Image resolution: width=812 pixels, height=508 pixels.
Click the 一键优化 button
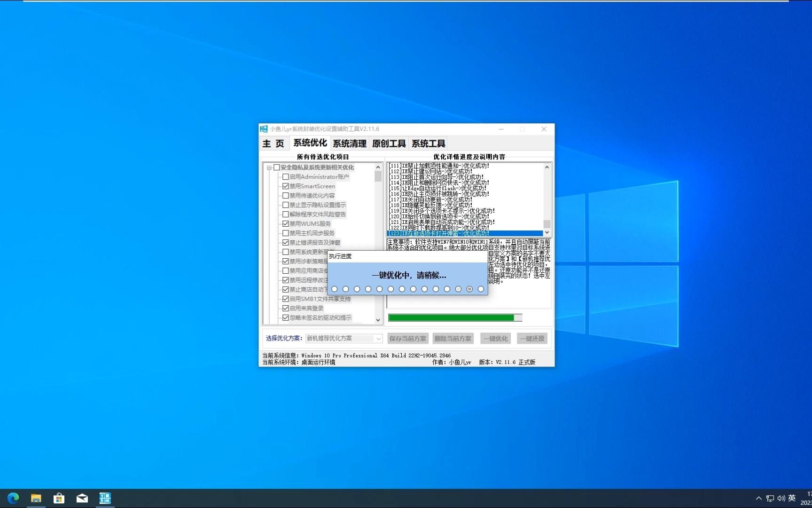point(495,339)
